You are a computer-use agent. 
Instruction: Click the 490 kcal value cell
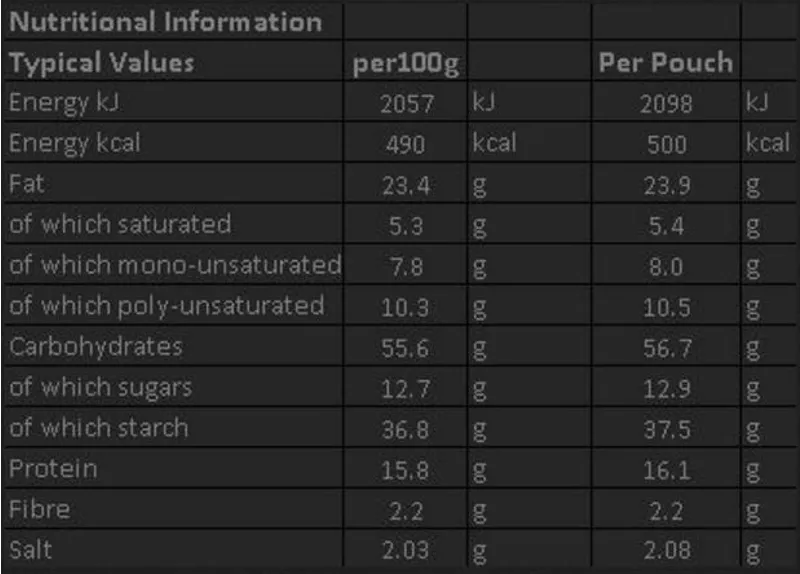pos(406,145)
